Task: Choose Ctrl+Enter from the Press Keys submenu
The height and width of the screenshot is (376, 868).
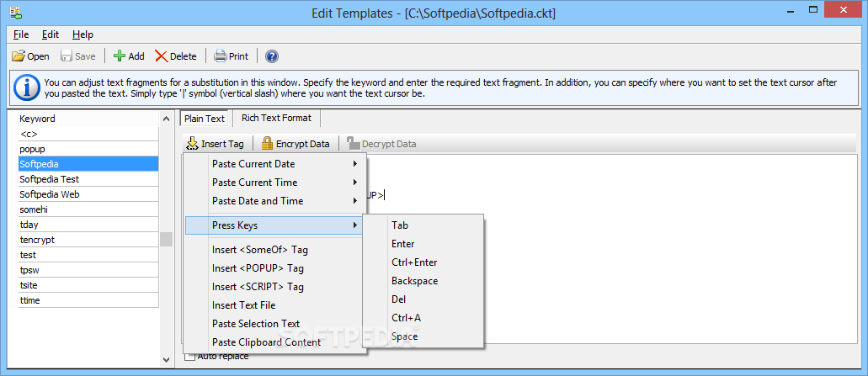Action: tap(414, 262)
